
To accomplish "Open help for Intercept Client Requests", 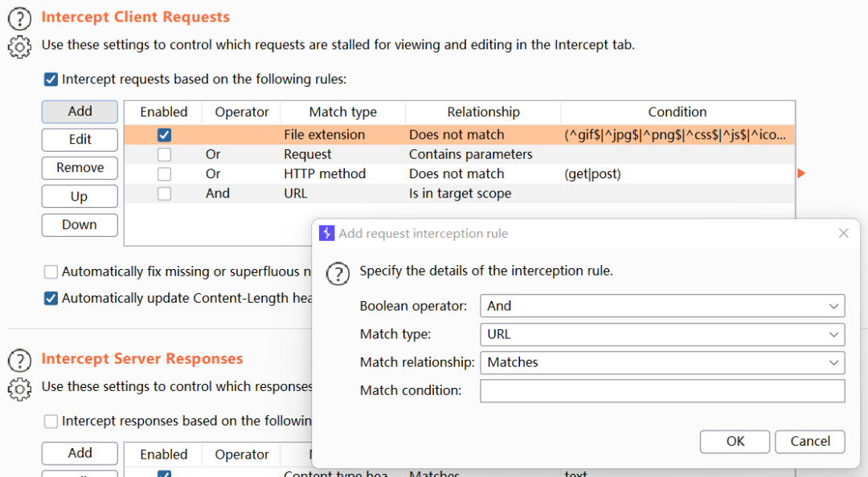I will coord(19,18).
